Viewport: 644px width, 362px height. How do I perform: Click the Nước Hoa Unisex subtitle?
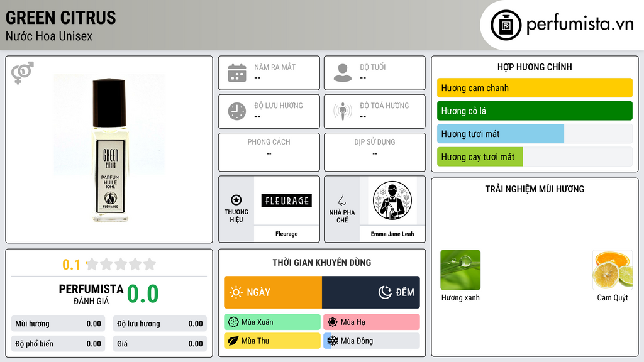[x=49, y=36]
